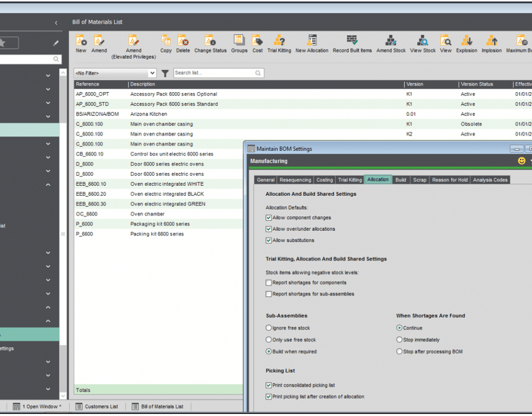Select the Allocation tab
Image resolution: width=532 pixels, height=416 pixels.
378,180
